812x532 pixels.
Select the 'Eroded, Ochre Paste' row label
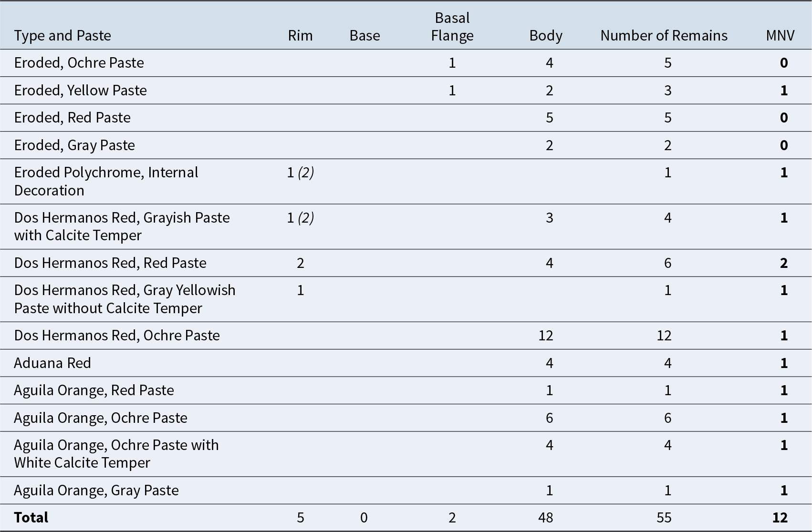click(79, 63)
